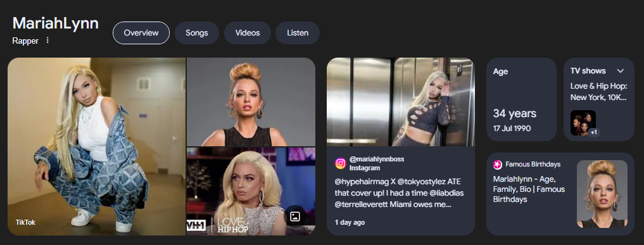
Task: Click the Famous Birthdays star icon
Action: [x=497, y=165]
